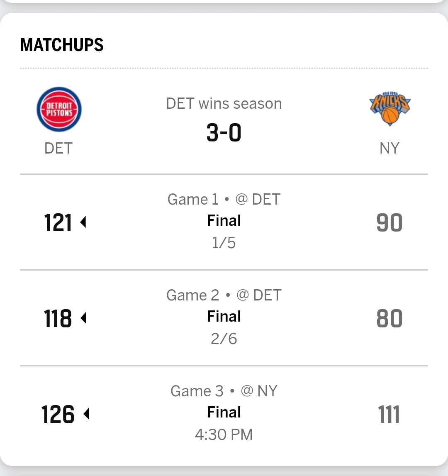The height and width of the screenshot is (476, 448).
Task: Click the winner arrow beside 121
Action: click(x=83, y=223)
